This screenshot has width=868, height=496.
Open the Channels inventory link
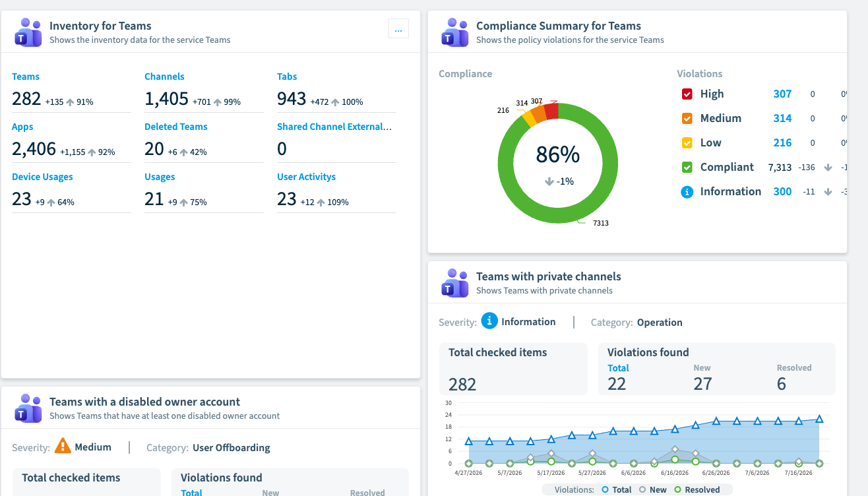click(x=164, y=77)
